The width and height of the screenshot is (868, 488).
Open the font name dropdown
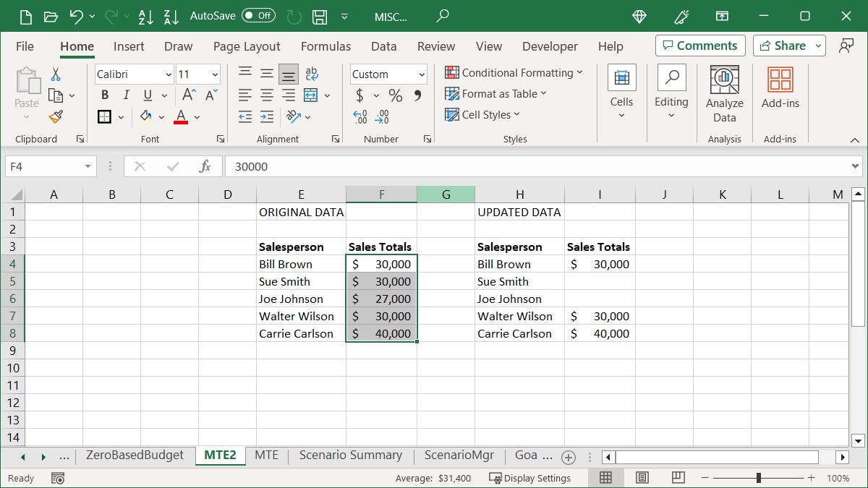pos(169,74)
